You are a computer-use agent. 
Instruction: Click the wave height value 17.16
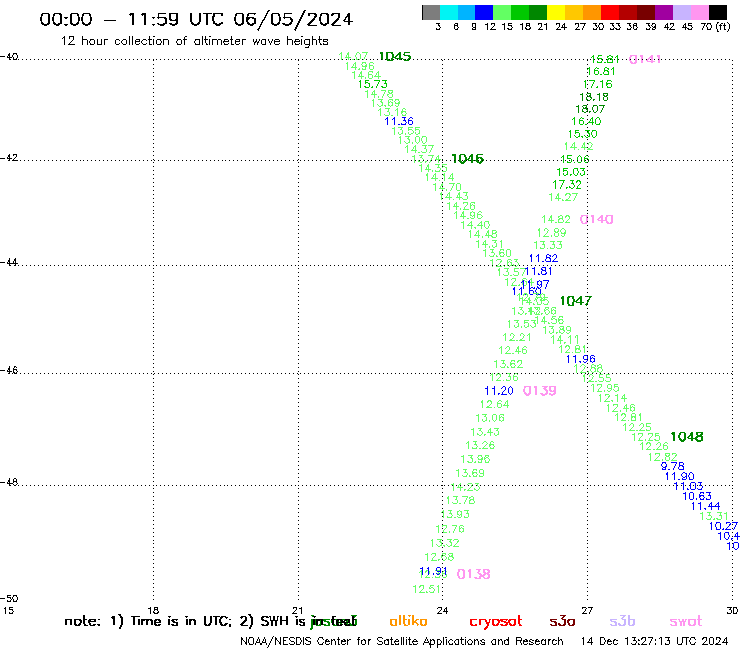click(x=598, y=84)
